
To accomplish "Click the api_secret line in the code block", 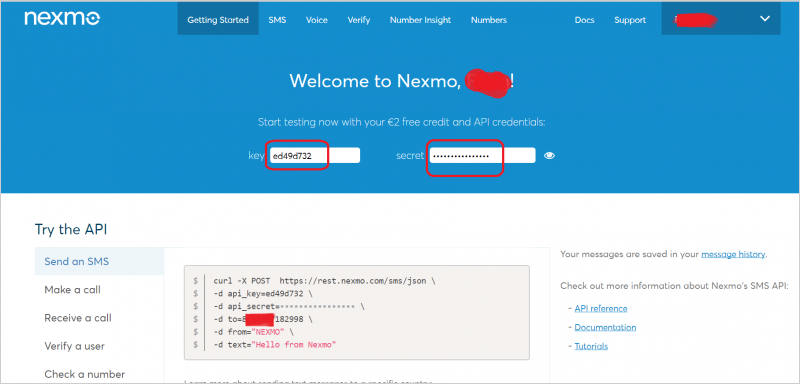I will (289, 306).
